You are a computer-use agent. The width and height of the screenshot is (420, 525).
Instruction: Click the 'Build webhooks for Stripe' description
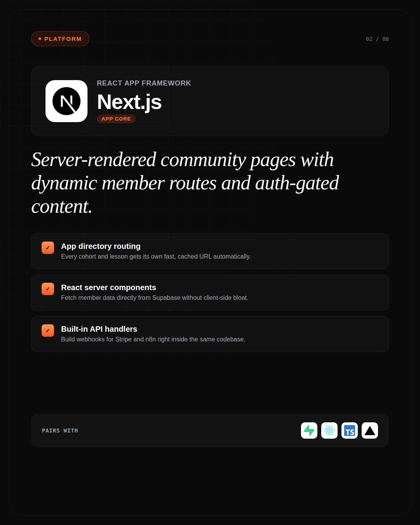153,339
